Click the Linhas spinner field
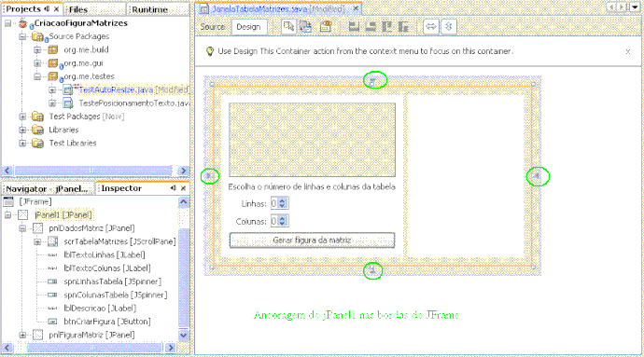The width and height of the screenshot is (644, 357). pyautogui.click(x=279, y=203)
